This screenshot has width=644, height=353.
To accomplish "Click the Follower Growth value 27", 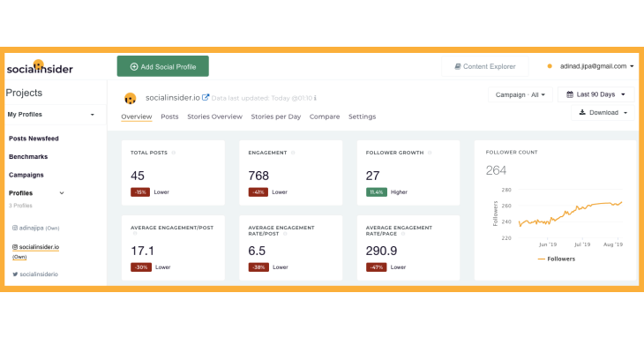I will pos(372,176).
